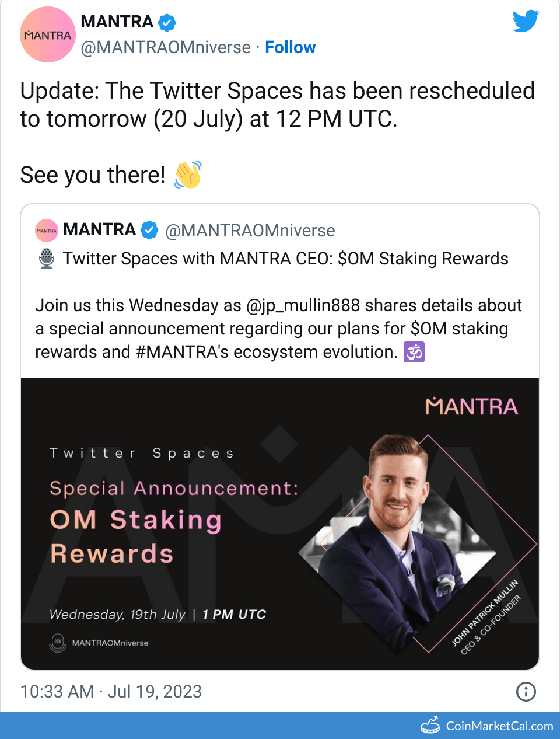Click the MANTRA display name in header
Screen dimensions: 560x739
point(117,22)
